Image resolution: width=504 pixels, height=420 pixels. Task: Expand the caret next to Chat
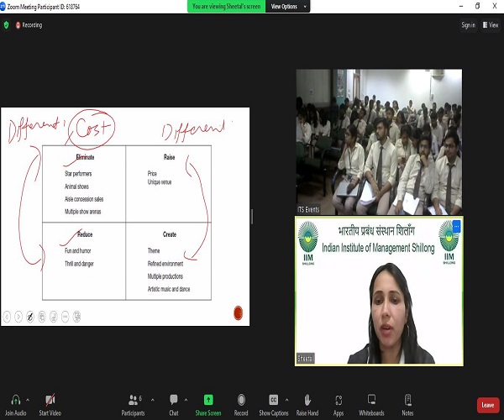[186, 400]
